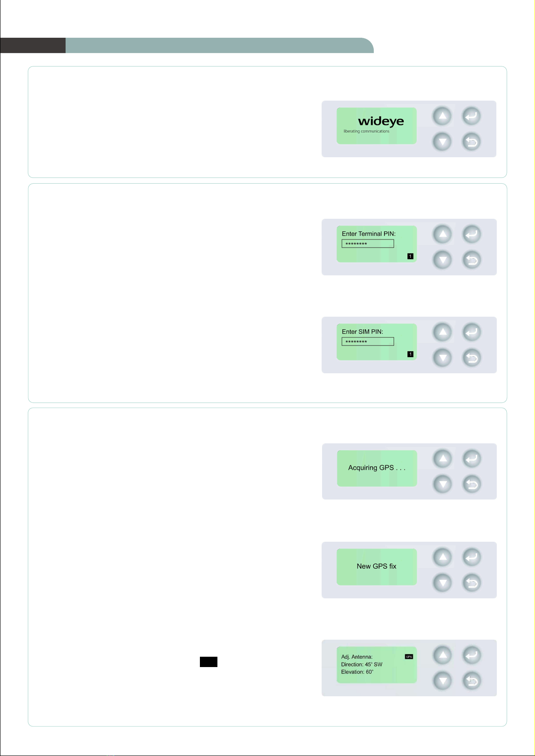Click down arrow next to Acquiring GPS display

443,484
